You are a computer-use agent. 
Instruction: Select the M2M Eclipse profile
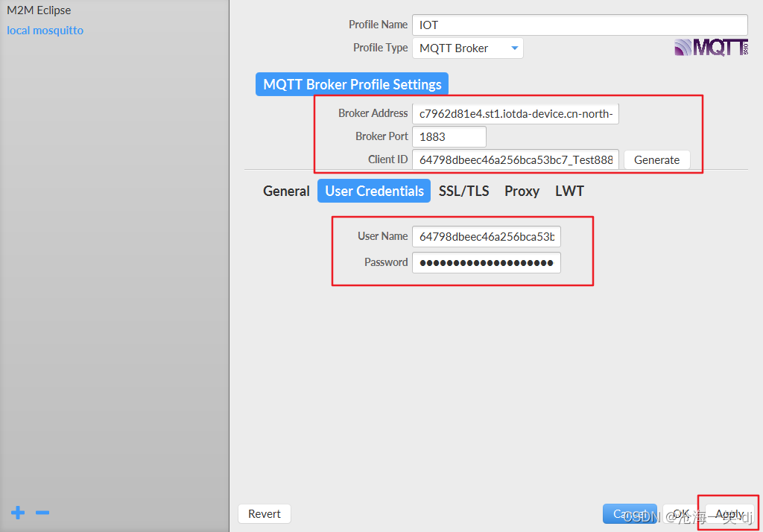tap(39, 10)
